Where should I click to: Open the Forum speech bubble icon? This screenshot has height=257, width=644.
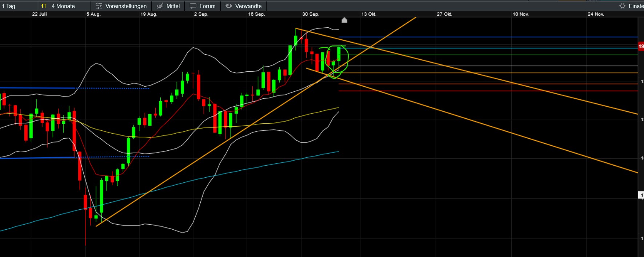click(193, 6)
